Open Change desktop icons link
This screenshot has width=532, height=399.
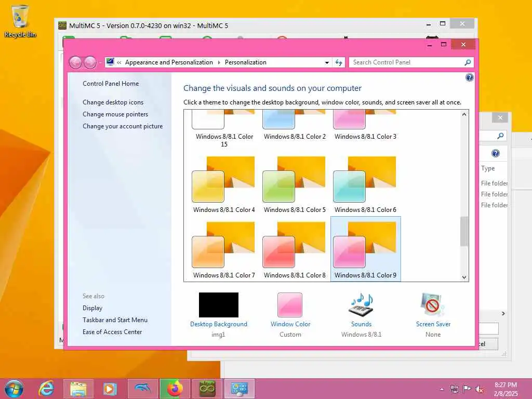(113, 102)
